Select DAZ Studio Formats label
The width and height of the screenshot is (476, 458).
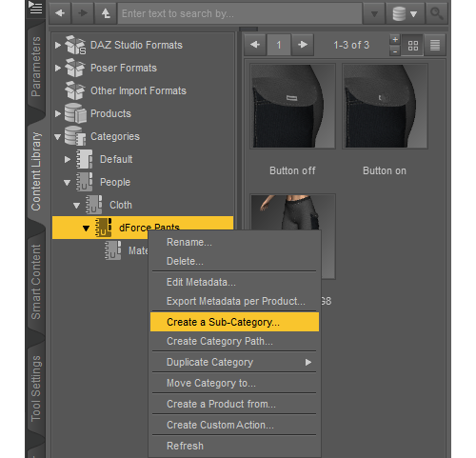(x=136, y=45)
